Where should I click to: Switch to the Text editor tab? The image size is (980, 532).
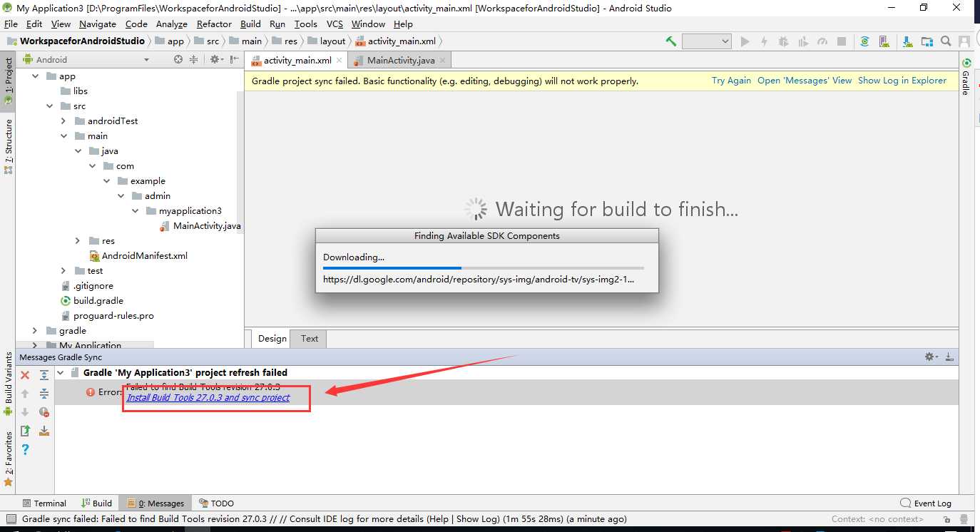pos(310,339)
